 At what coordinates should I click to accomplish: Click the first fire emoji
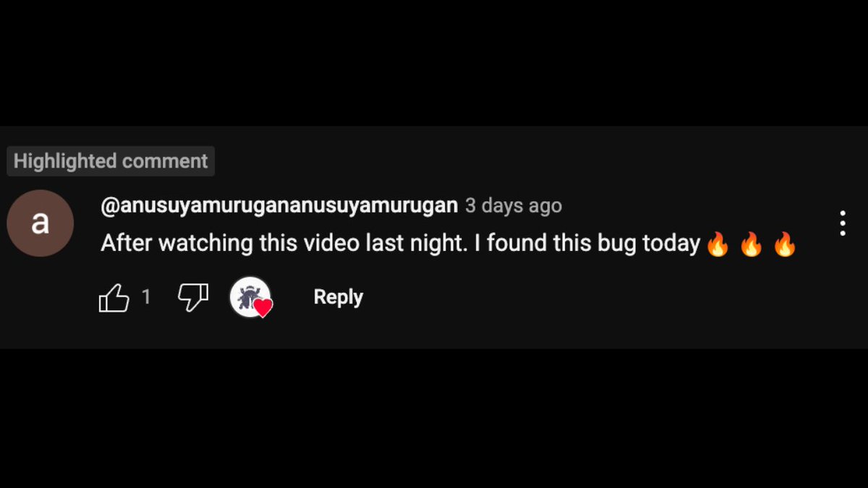click(717, 244)
